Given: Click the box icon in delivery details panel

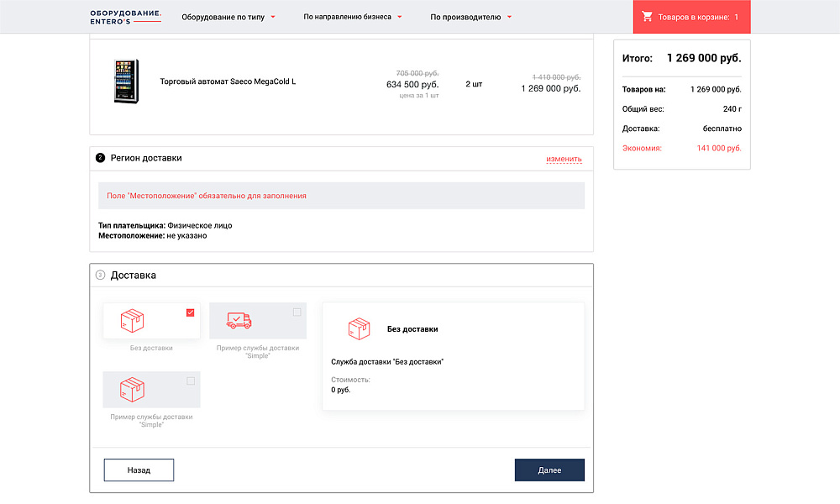Looking at the screenshot, I should [x=360, y=329].
